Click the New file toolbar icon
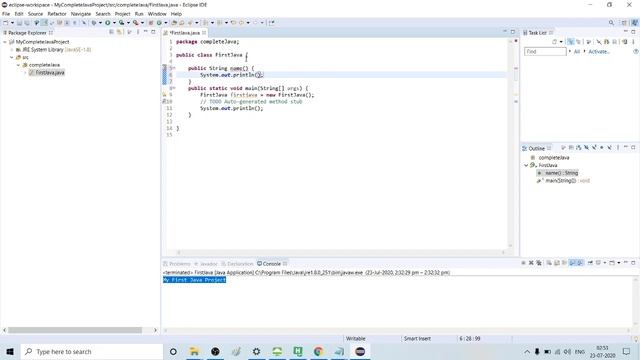The height and width of the screenshot is (360, 640). [6, 23]
